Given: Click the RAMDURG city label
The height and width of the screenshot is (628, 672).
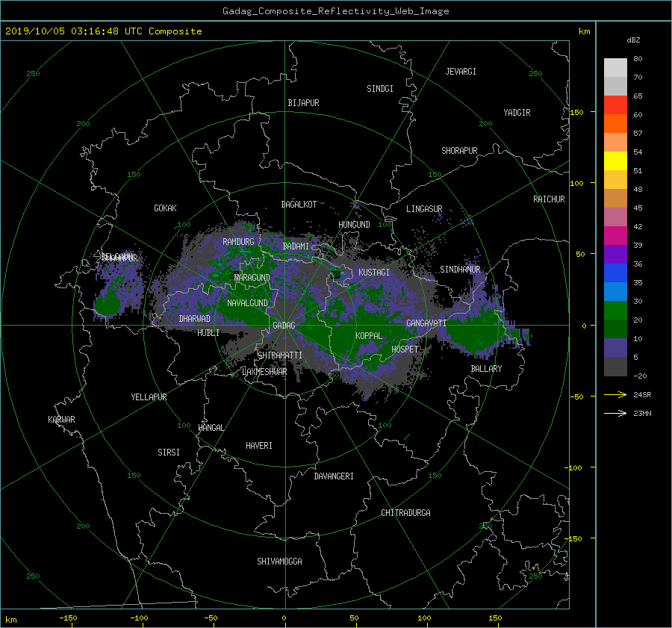Looking at the screenshot, I should (x=238, y=242).
